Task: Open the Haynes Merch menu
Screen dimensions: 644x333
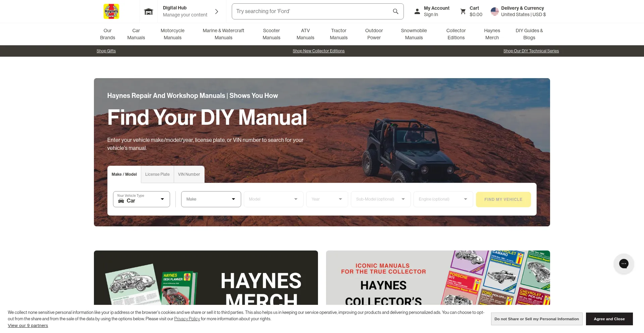Action: pyautogui.click(x=492, y=34)
